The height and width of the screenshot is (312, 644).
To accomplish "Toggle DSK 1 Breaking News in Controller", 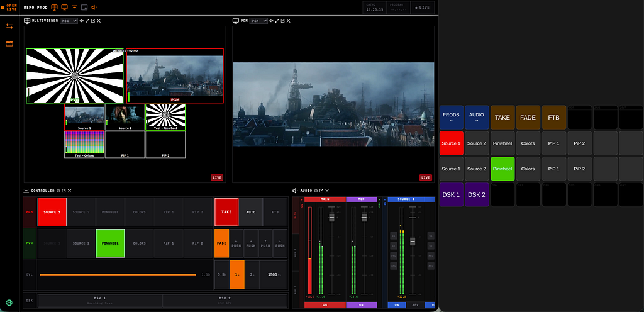I will (99, 301).
